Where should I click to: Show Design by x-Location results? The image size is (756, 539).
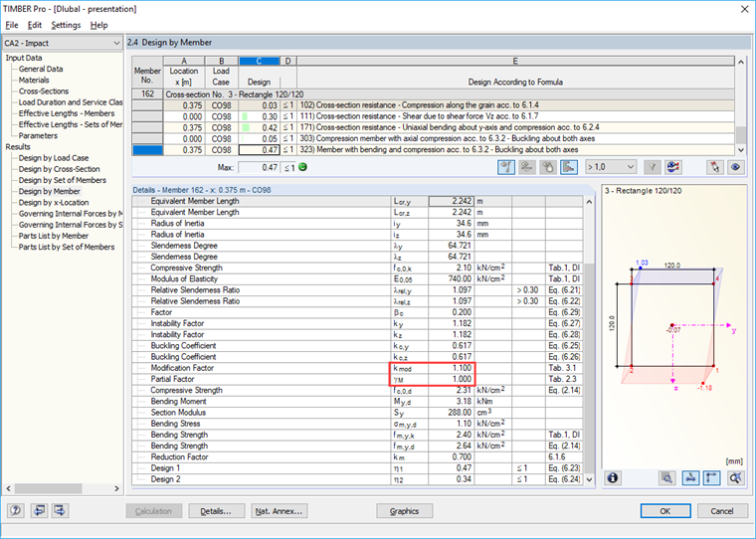54,203
